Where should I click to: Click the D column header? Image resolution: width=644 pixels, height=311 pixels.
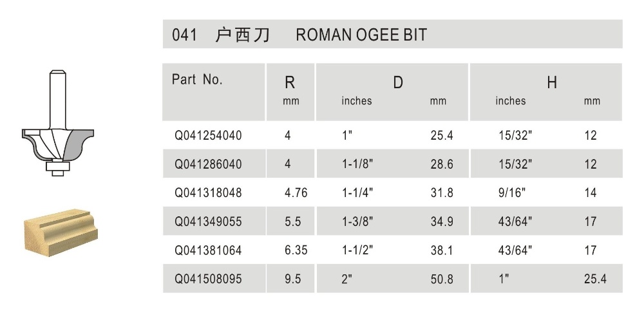[x=398, y=83]
